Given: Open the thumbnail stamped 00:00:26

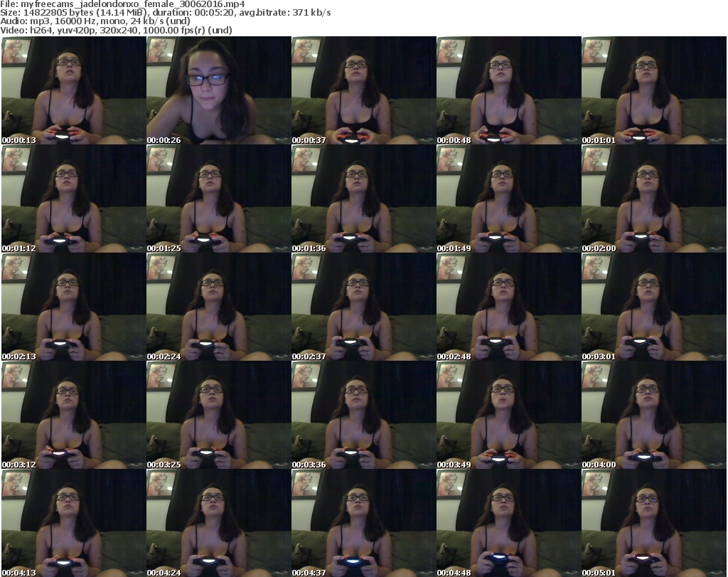Looking at the screenshot, I should (219, 90).
